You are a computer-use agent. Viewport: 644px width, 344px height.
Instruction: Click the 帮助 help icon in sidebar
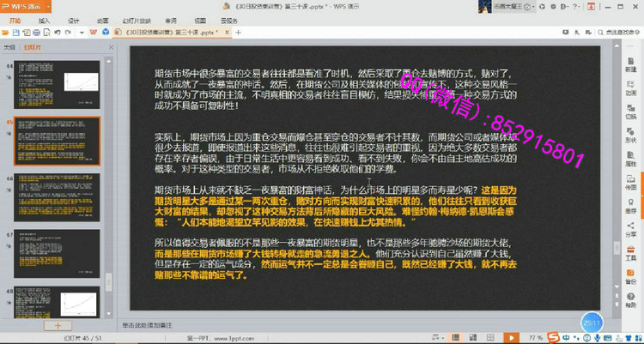tap(630, 300)
